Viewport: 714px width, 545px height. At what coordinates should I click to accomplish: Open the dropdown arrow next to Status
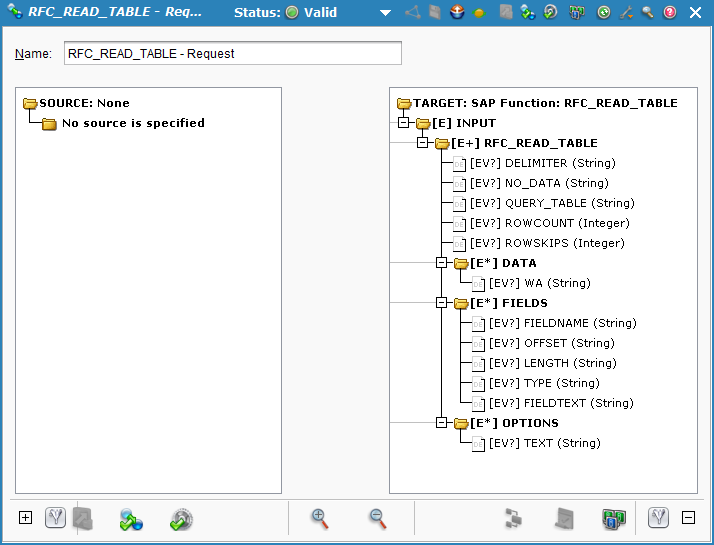385,13
